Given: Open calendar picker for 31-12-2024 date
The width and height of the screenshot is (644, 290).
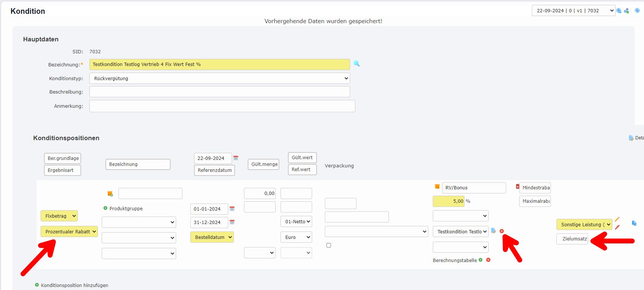Looking at the screenshot, I should tap(232, 222).
